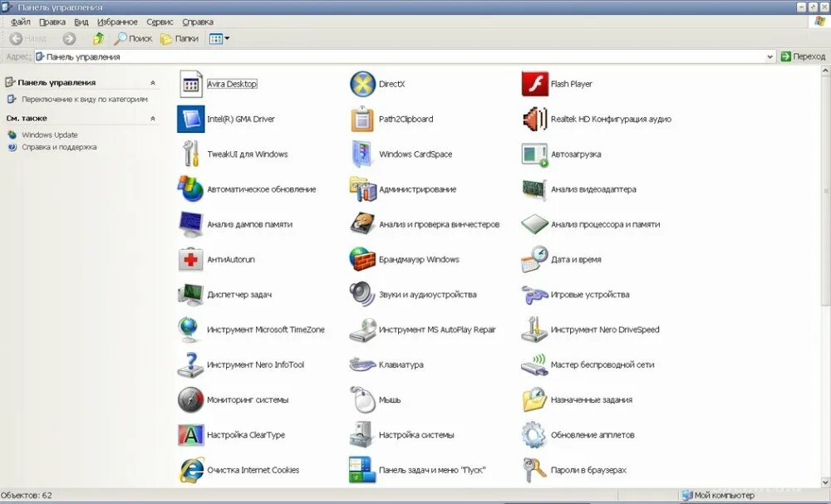Select Инструмент MS AutoPlay Repair icon

click(x=362, y=330)
